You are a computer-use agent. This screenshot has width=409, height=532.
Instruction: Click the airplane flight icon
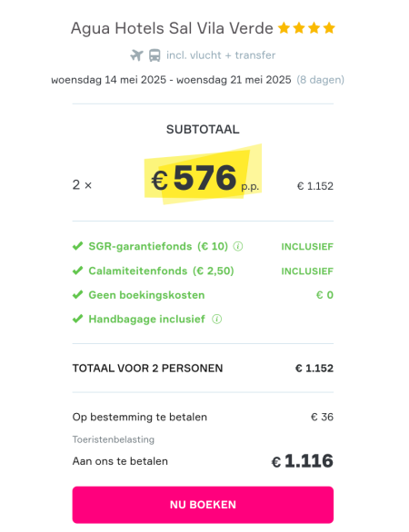[x=136, y=55]
